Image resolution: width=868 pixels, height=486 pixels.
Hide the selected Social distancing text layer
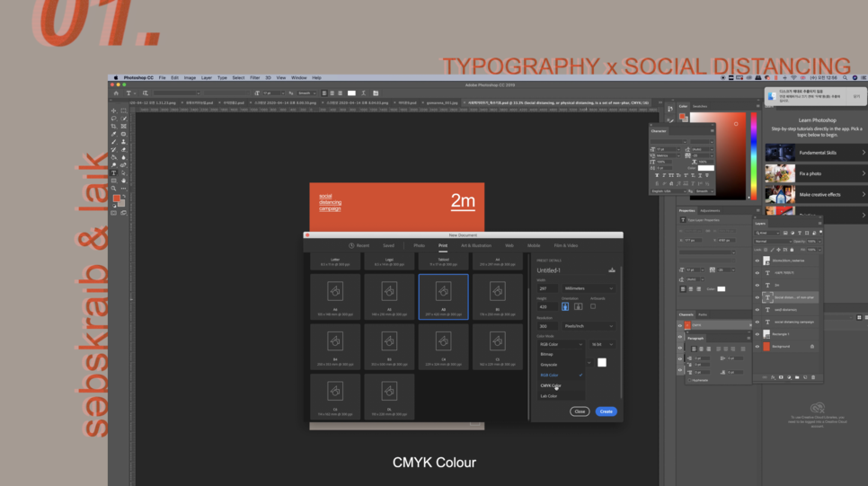pyautogui.click(x=757, y=298)
